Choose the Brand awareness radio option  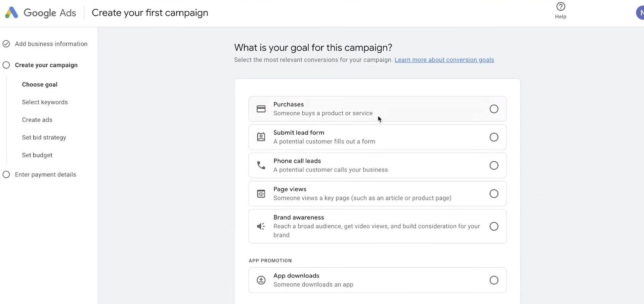click(x=494, y=226)
